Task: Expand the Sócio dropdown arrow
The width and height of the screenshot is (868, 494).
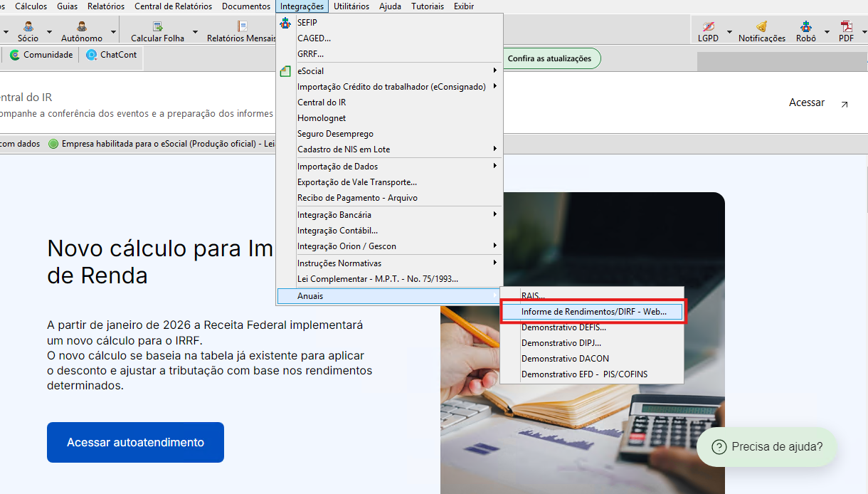Action: [x=49, y=32]
